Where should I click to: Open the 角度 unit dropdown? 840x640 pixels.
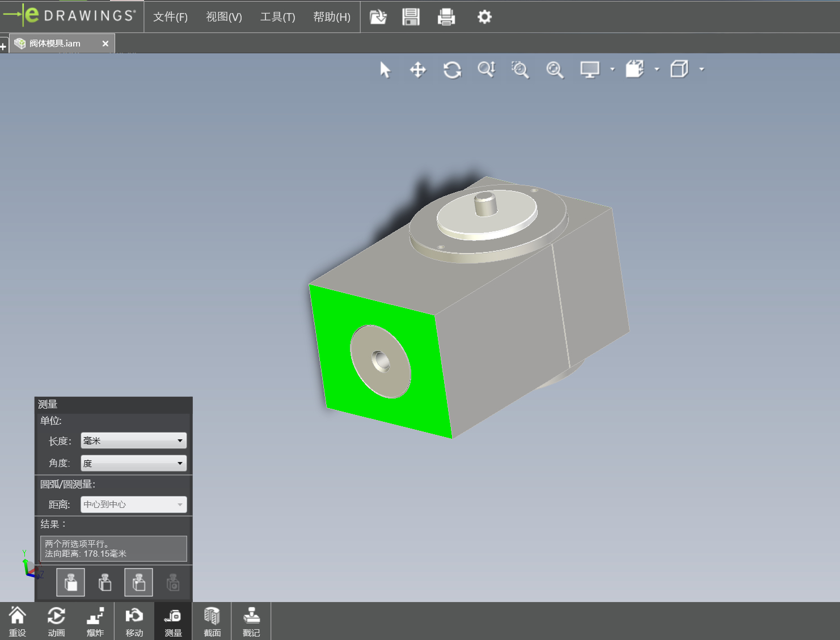point(134,463)
